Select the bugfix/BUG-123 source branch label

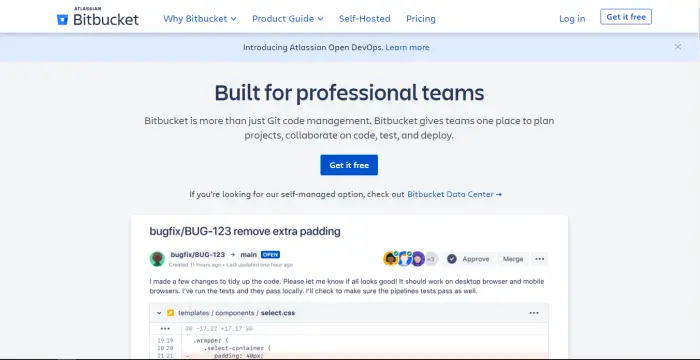coord(197,255)
